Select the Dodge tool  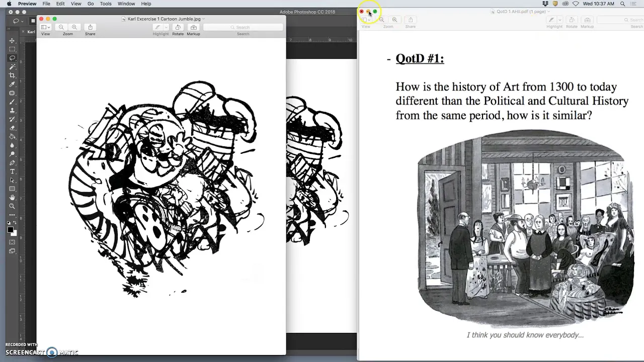click(12, 154)
